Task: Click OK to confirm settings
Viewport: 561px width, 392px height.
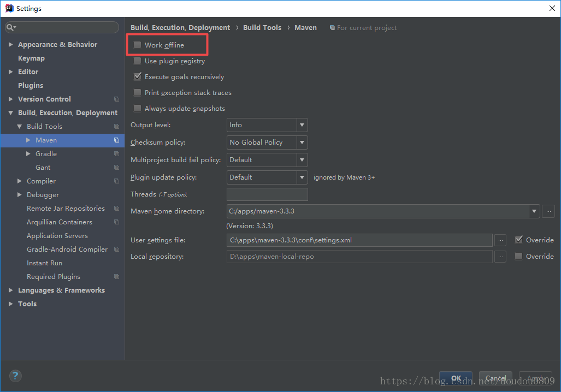Action: 456,378
